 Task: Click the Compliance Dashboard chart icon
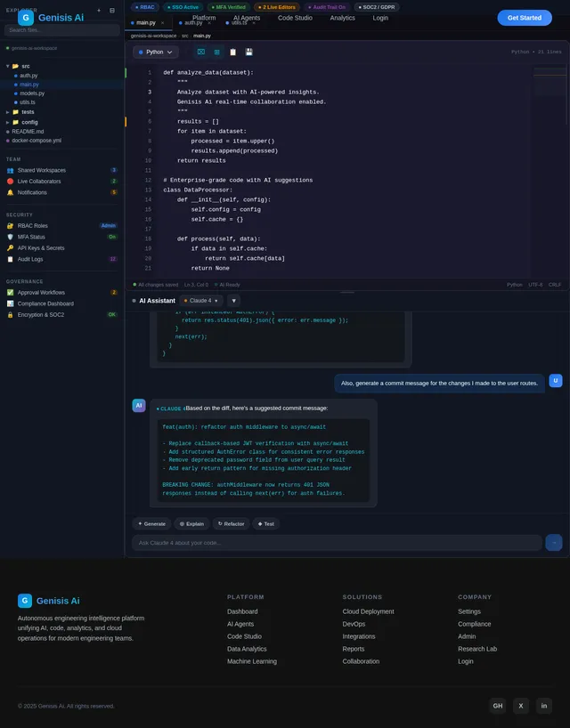10,304
